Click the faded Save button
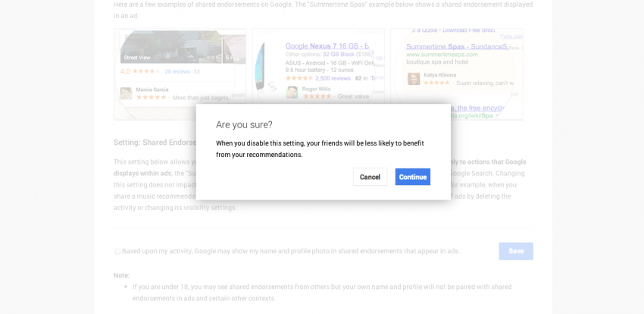Viewport: 644px width, 314px height. click(x=516, y=251)
